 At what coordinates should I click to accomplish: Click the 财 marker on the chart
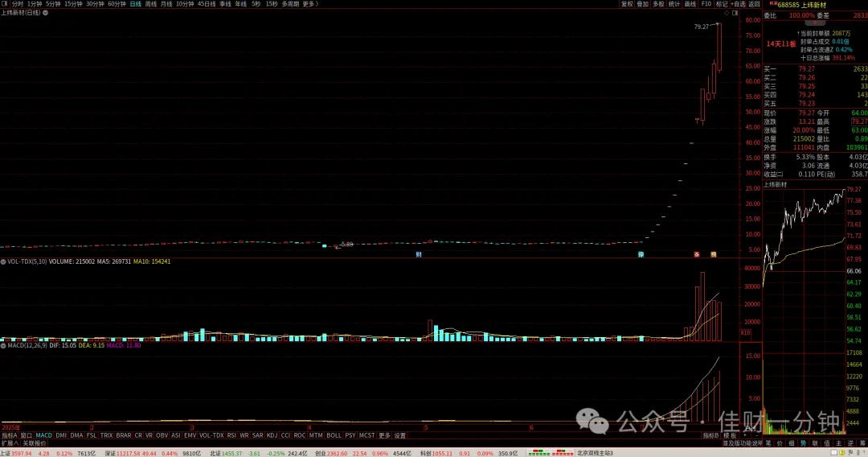(419, 254)
